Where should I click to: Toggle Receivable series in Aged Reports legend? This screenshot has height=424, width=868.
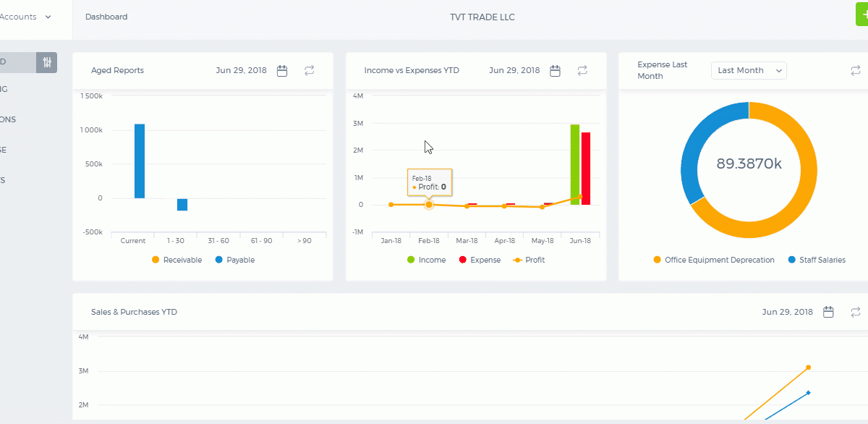(x=176, y=260)
